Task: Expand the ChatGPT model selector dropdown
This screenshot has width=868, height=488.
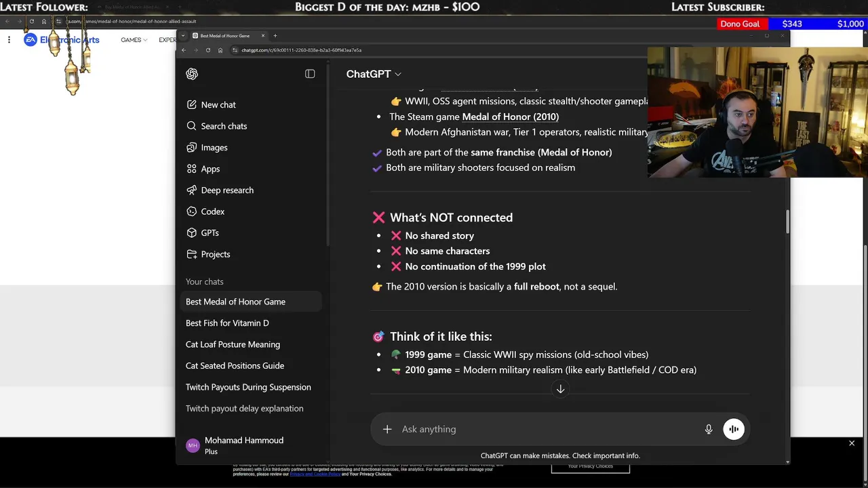Action: coord(374,74)
